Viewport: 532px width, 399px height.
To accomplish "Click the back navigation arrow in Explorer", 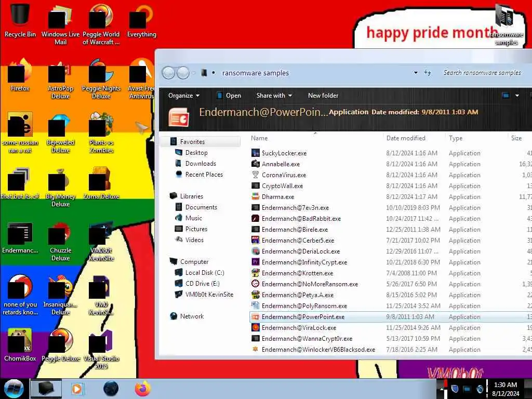I will coord(168,73).
